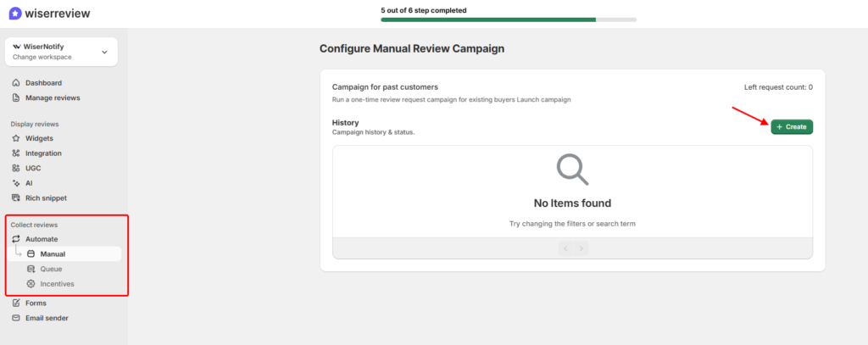Open the Email sender envelope icon
The height and width of the screenshot is (345, 868).
(16, 318)
